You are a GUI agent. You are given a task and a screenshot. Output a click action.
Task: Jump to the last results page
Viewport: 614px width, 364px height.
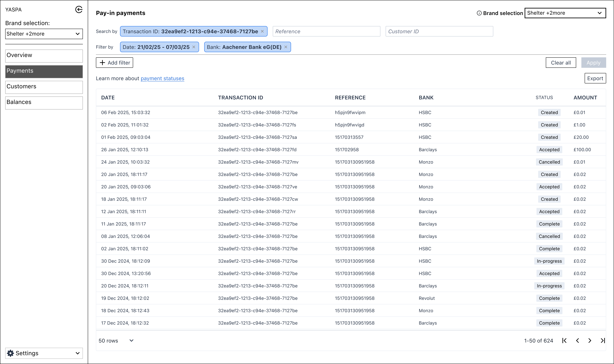(x=603, y=340)
